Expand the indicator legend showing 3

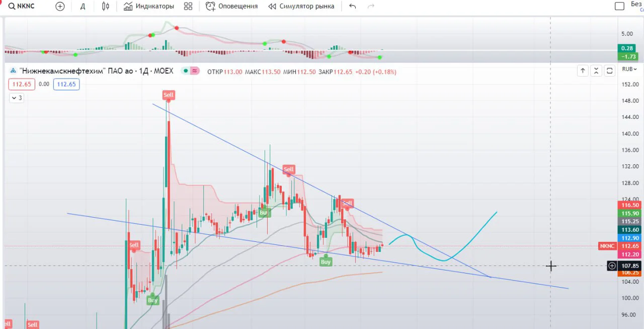[17, 98]
